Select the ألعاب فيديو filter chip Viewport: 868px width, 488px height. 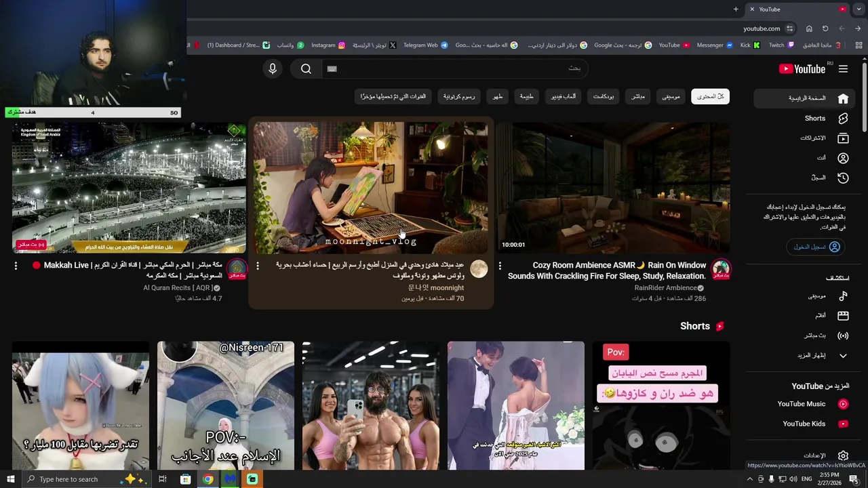point(563,96)
